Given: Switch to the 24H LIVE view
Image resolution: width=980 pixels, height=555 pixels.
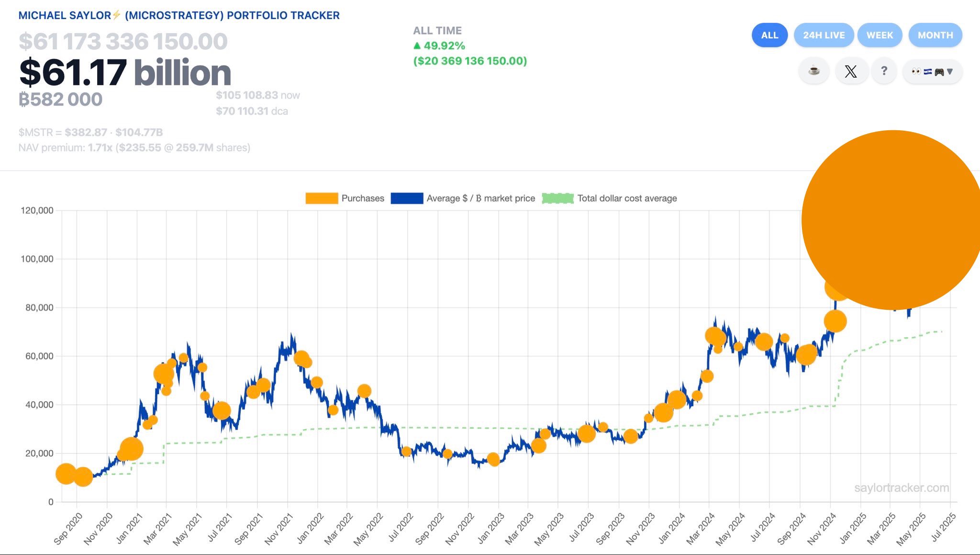Looking at the screenshot, I should tap(824, 35).
